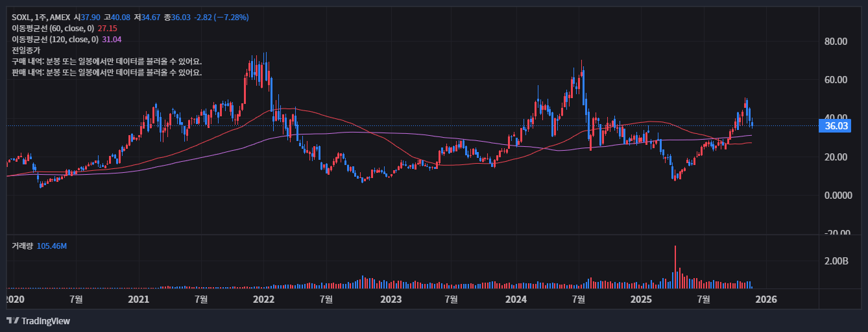The width and height of the screenshot is (868, 332).
Task: Click the TradingView text link
Action: (45, 321)
